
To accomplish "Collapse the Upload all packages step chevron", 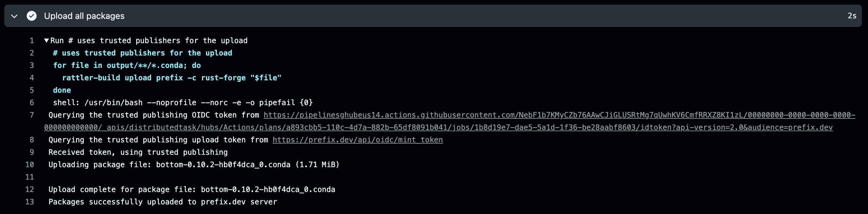I will [14, 16].
